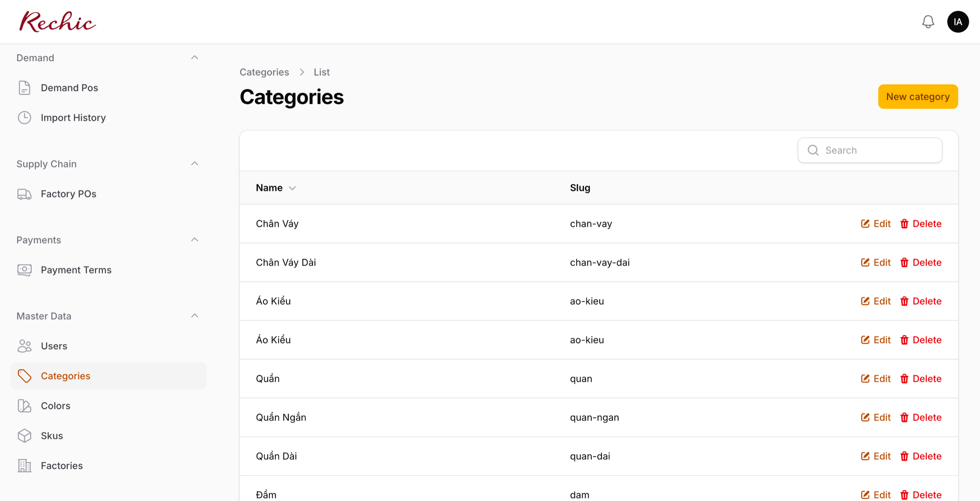Image resolution: width=980 pixels, height=501 pixels.
Task: Open Factory POs in sidebar
Action: point(109,194)
